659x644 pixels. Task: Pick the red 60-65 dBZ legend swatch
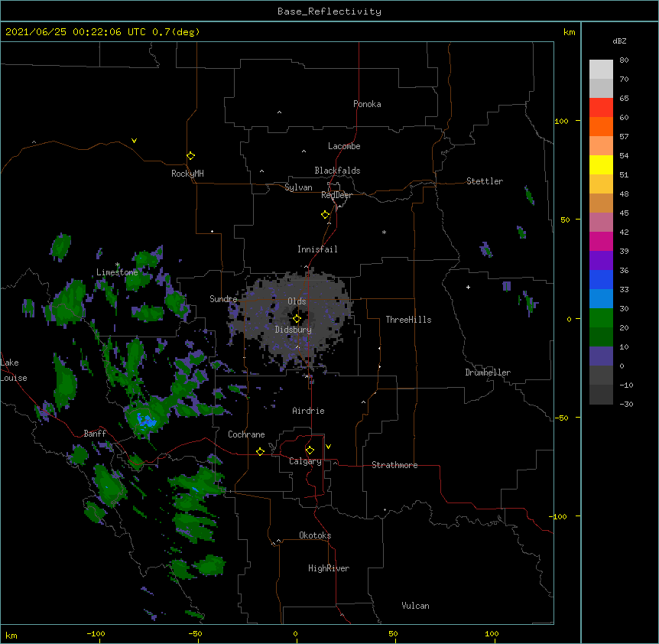click(x=601, y=107)
